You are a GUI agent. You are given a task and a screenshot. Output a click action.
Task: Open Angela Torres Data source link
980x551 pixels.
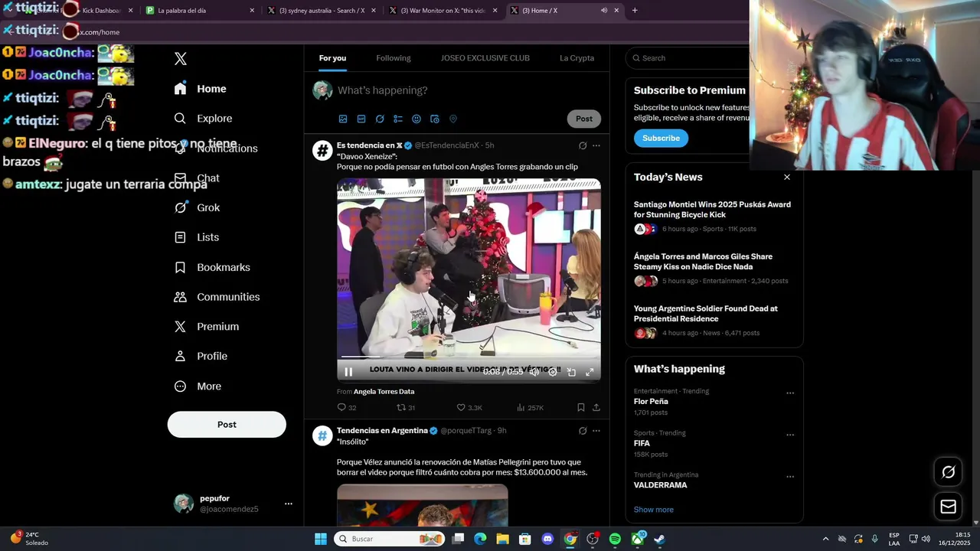coord(384,392)
